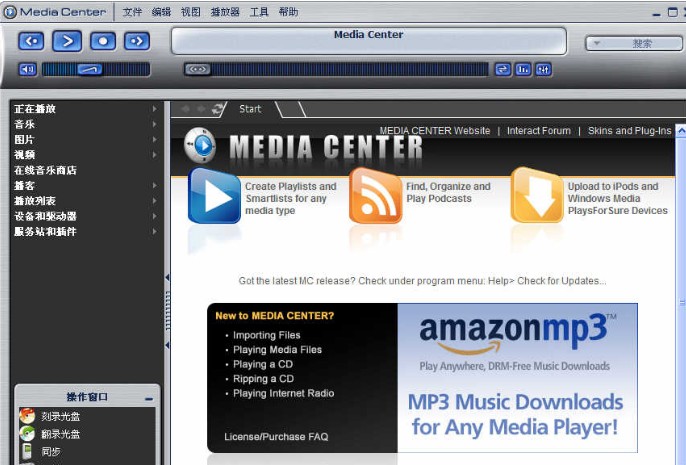This screenshot has height=465, width=686.
Task: Open the 文件 menu
Action: pyautogui.click(x=132, y=12)
